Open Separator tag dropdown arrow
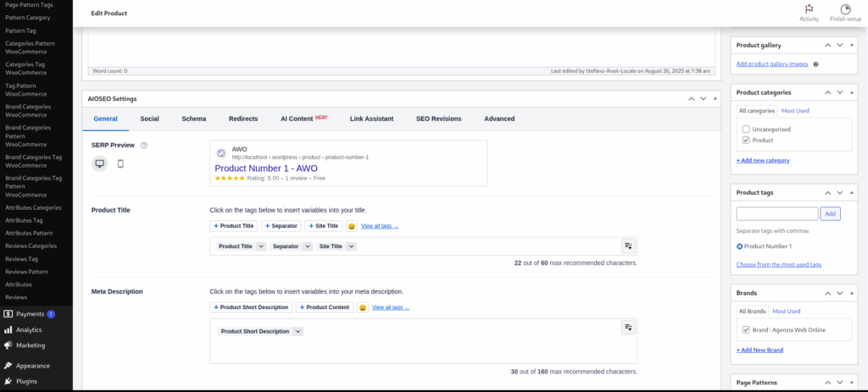This screenshot has height=392, width=868. coord(307,246)
